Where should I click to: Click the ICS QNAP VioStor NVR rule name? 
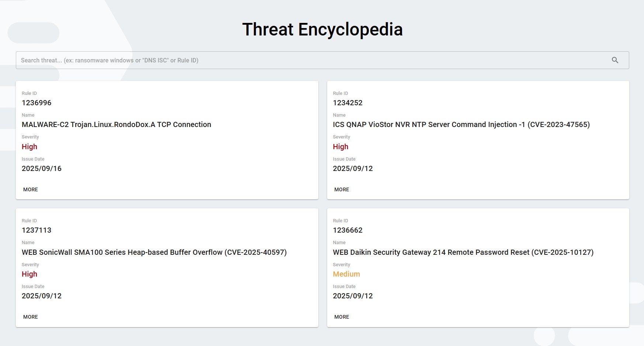point(461,124)
